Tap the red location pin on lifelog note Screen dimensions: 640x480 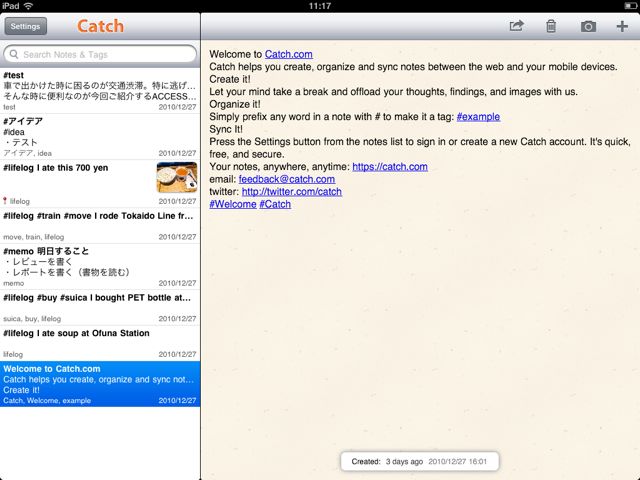5,201
